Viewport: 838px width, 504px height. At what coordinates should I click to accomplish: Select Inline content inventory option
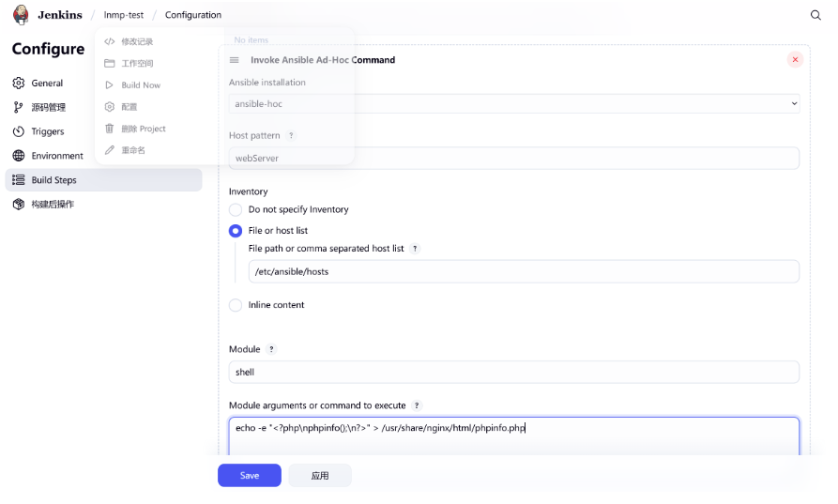click(x=236, y=305)
